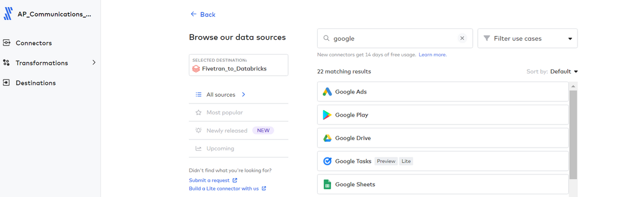Image resolution: width=644 pixels, height=197 pixels.
Task: Click the Databricks destination logo icon
Action: click(x=196, y=69)
